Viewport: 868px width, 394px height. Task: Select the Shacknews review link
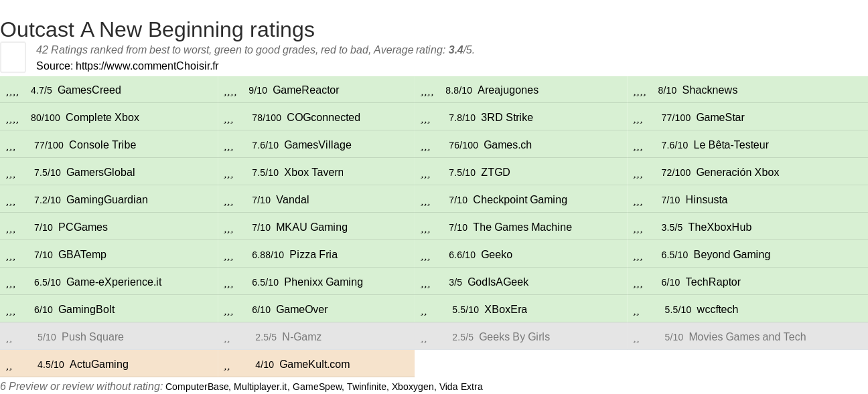709,90
